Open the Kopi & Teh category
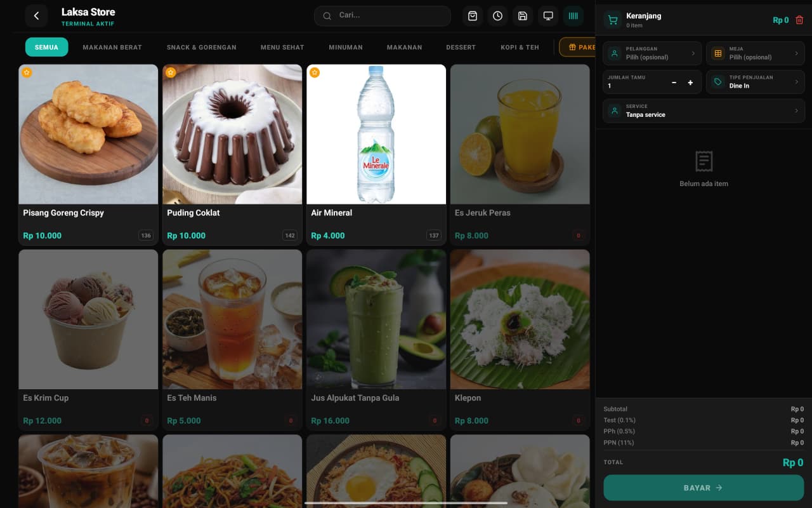The width and height of the screenshot is (812, 508). 520,47
